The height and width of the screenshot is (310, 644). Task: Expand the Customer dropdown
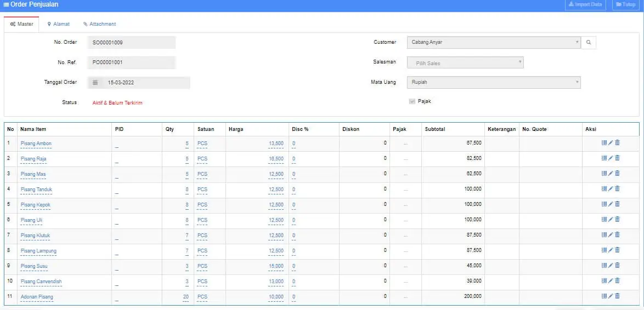[x=493, y=42]
